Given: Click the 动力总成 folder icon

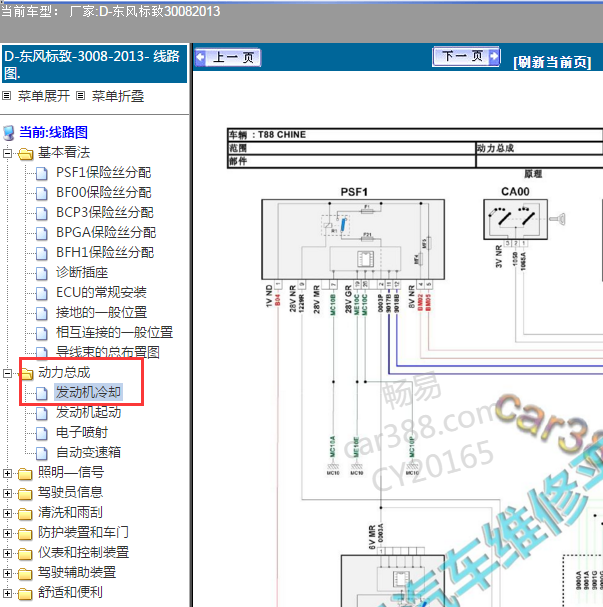Looking at the screenshot, I should tap(26, 374).
